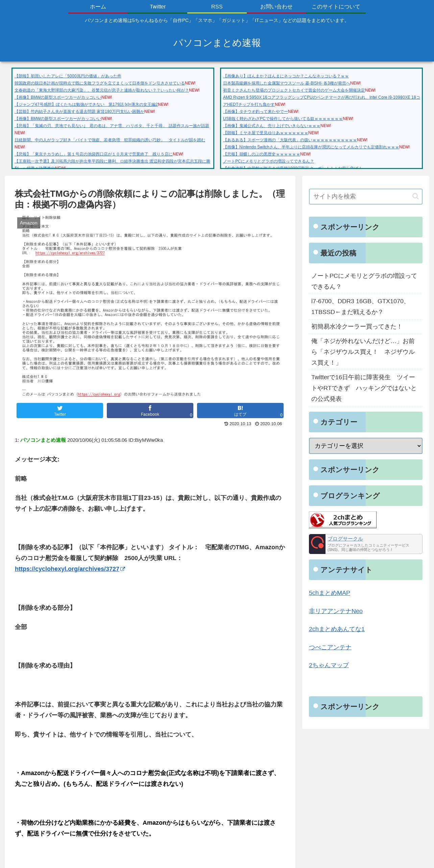Open recent post i7-6700、DDR3 16GB、GTX1070
Screen dimensions: 434x868
point(366,307)
